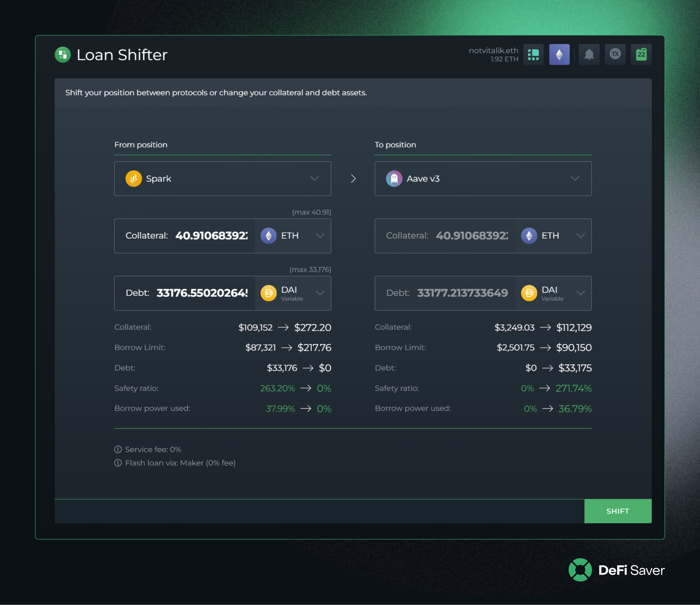Click the 36.79% borrow power used value
Image resolution: width=700 pixels, height=605 pixels.
click(x=575, y=409)
